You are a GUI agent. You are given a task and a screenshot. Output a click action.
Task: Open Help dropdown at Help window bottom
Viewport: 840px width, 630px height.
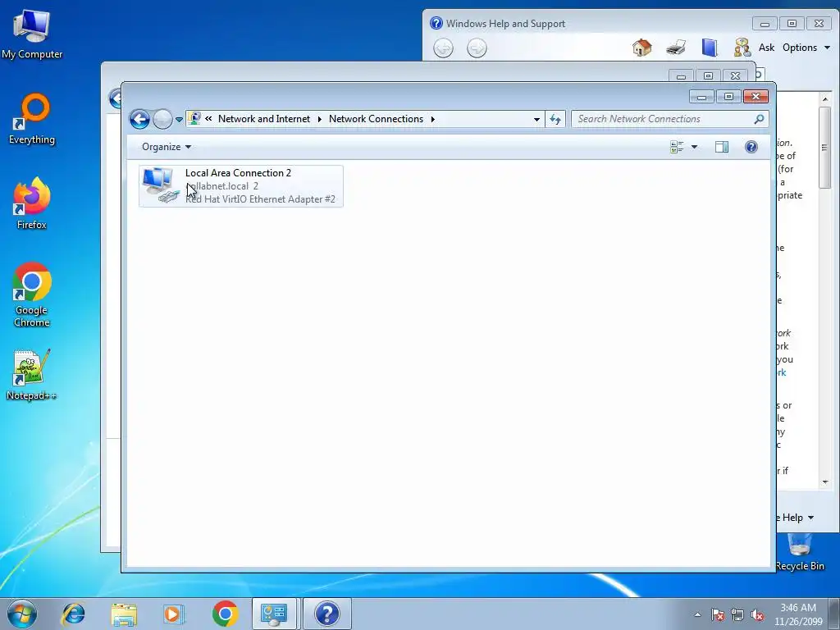(x=797, y=518)
